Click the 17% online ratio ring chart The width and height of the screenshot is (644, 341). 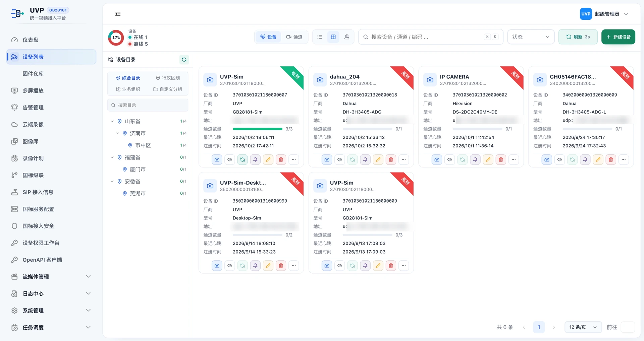tap(116, 38)
